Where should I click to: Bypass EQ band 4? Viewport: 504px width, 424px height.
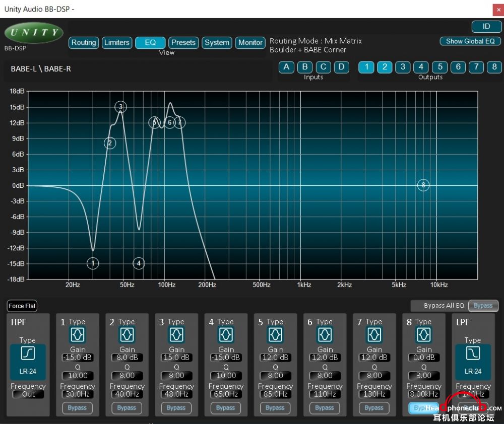[x=226, y=408]
